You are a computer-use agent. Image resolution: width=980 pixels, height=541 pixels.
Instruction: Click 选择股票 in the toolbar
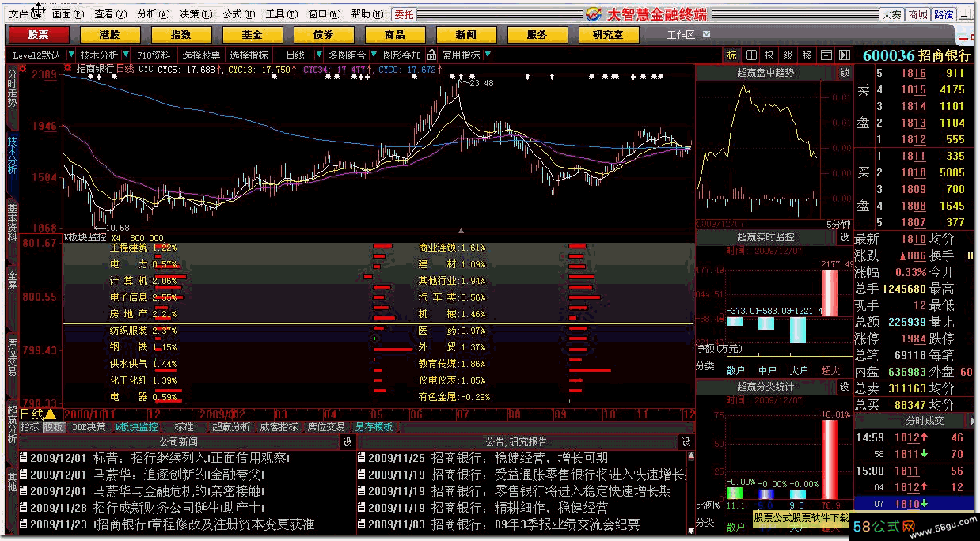[201, 55]
